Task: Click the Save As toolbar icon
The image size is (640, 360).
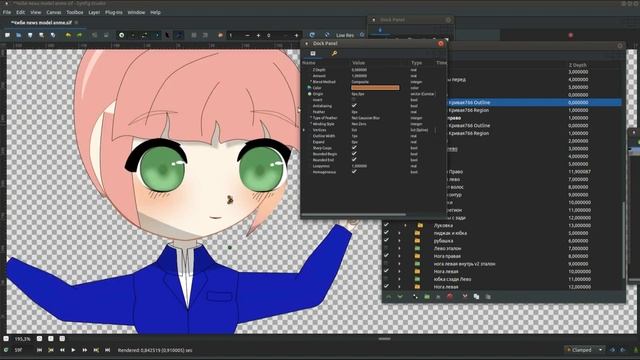Action: pyautogui.click(x=42, y=36)
